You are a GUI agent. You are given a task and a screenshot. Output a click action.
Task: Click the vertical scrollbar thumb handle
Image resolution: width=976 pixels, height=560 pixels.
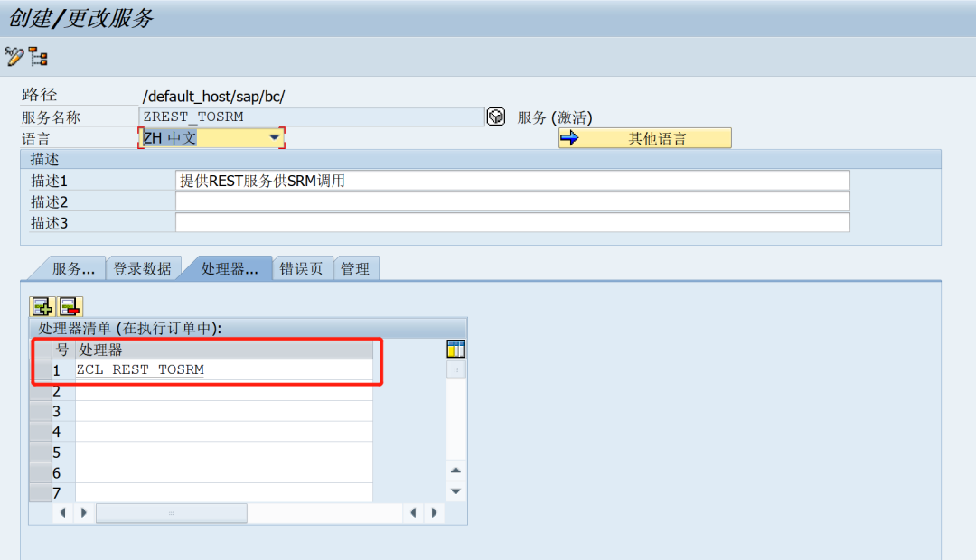[x=455, y=369]
